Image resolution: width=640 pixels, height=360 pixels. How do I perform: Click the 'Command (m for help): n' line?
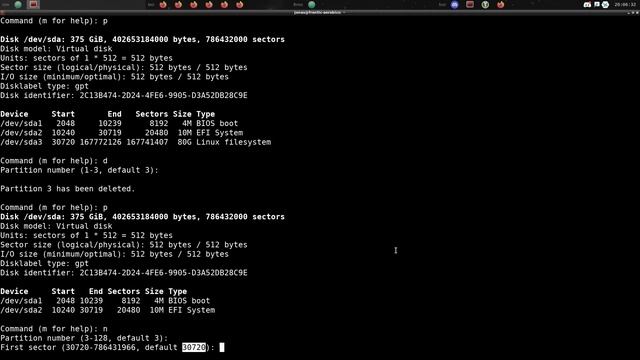(x=54, y=329)
